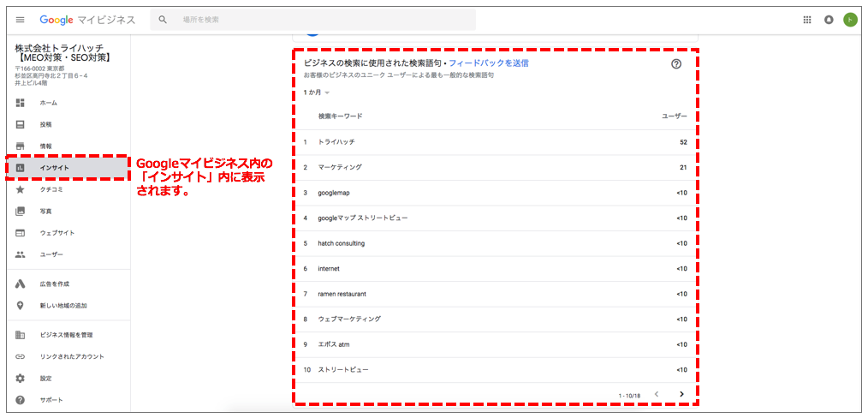
Task: Click the 設定 gear icon
Action: pos(21,378)
